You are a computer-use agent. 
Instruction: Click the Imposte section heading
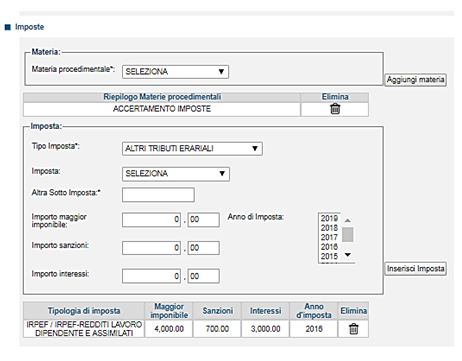tap(29, 27)
